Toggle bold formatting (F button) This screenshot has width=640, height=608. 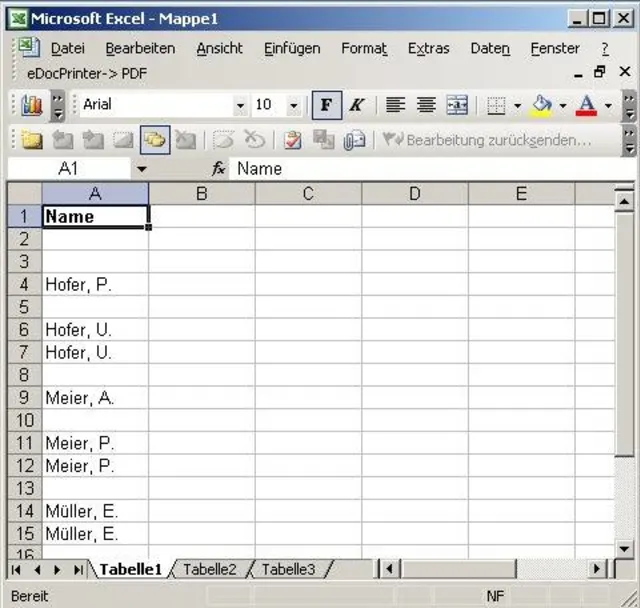(327, 105)
